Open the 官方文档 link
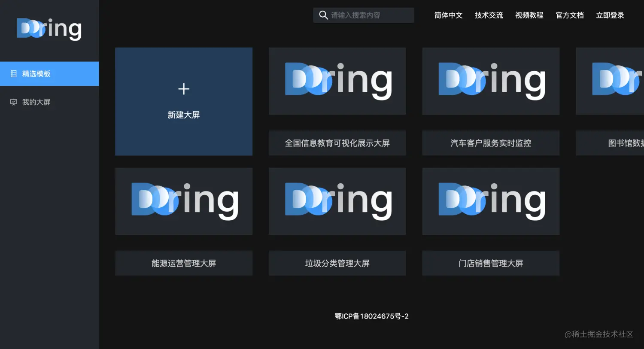This screenshot has width=644, height=349. click(569, 15)
